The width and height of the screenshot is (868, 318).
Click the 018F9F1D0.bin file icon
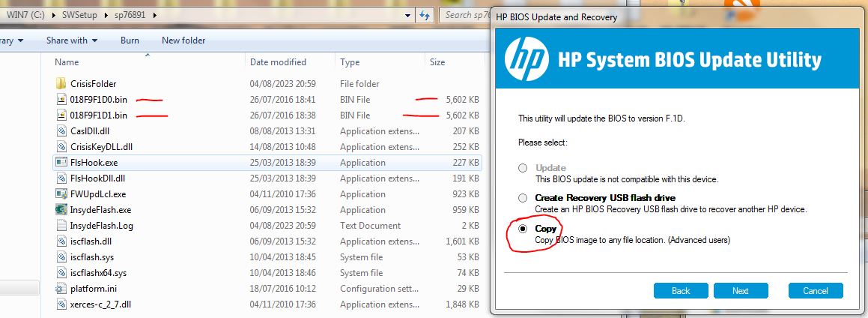tap(61, 100)
